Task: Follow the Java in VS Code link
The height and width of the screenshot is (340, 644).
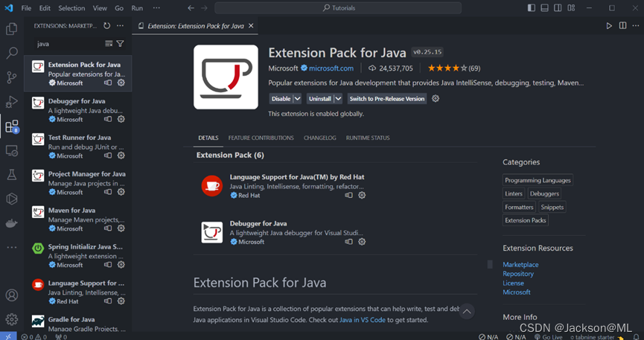Action: coord(363,320)
